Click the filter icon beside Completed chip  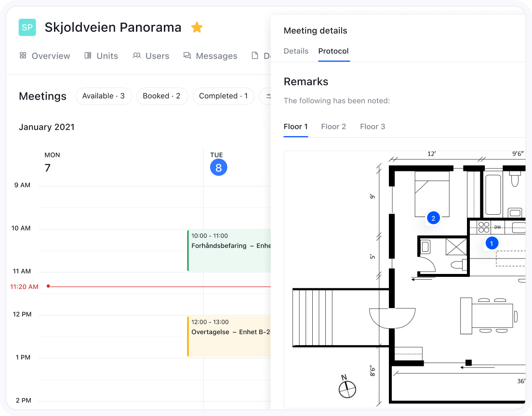[x=266, y=96]
